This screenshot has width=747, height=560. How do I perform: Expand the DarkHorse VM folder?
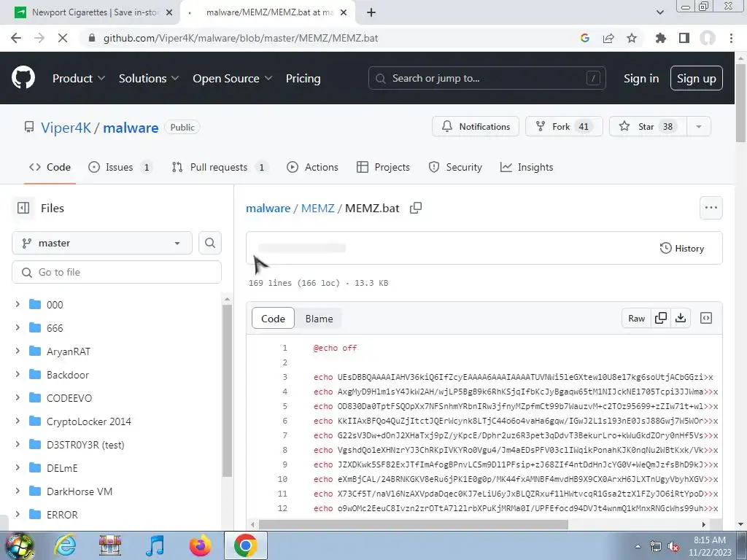pos(18,491)
